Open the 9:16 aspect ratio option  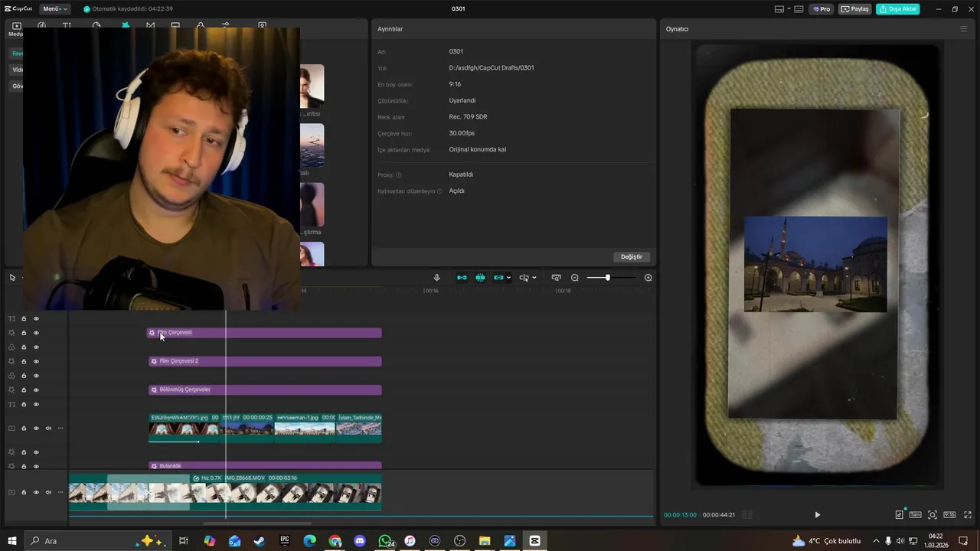pyautogui.click(x=949, y=515)
